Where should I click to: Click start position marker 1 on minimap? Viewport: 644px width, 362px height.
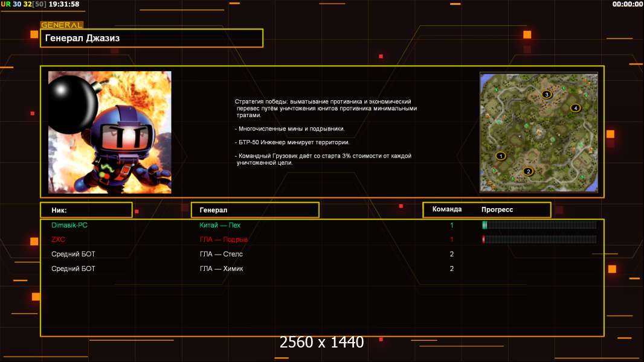pos(500,156)
